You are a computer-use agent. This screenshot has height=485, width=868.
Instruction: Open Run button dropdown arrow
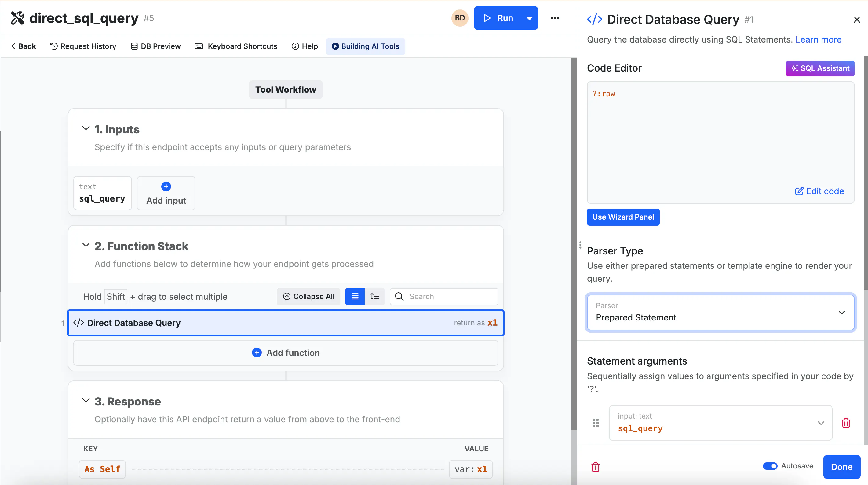click(x=529, y=18)
